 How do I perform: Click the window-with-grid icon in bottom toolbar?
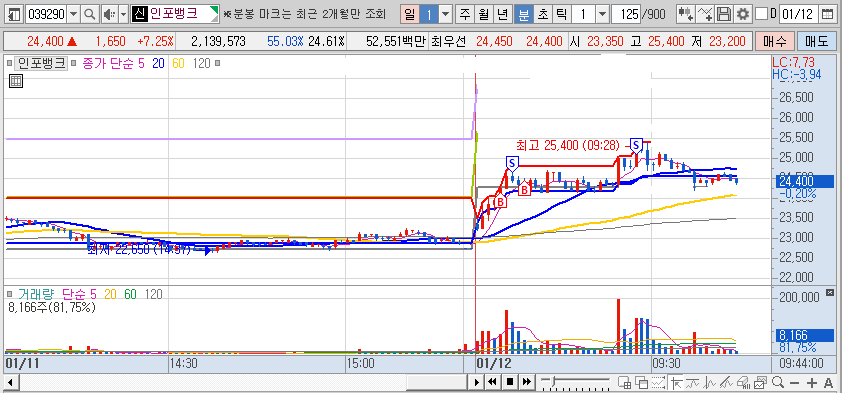(x=625, y=382)
